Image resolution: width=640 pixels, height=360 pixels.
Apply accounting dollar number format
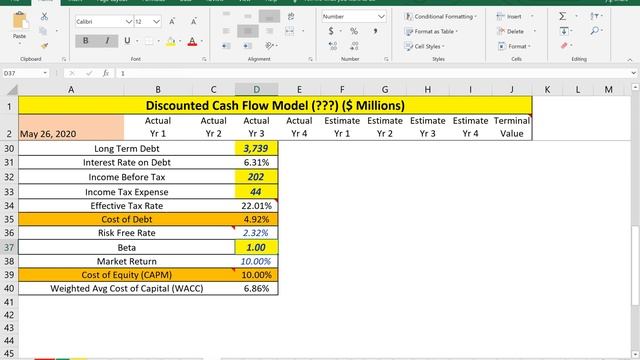tap(331, 31)
